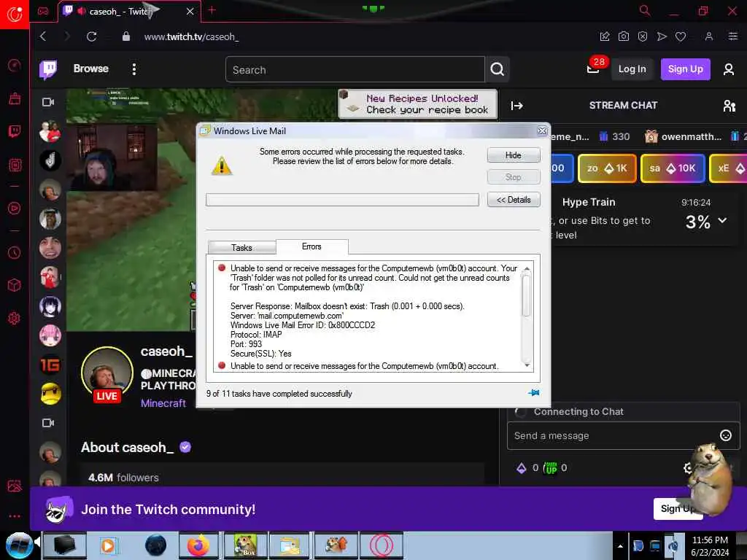Click the pushpin icon in mail dialog
Viewport: 747px width, 560px height.
tap(533, 393)
